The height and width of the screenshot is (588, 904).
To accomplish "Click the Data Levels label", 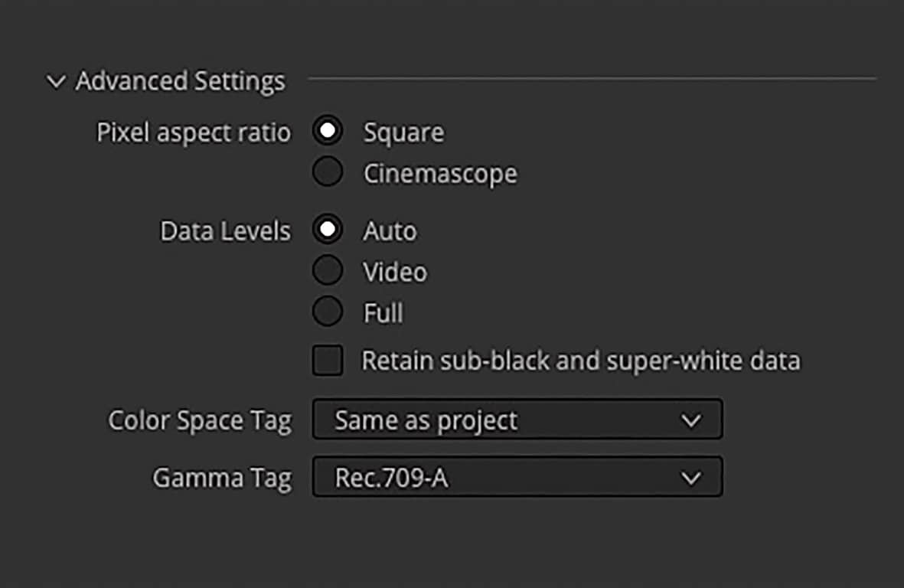I will click(225, 230).
